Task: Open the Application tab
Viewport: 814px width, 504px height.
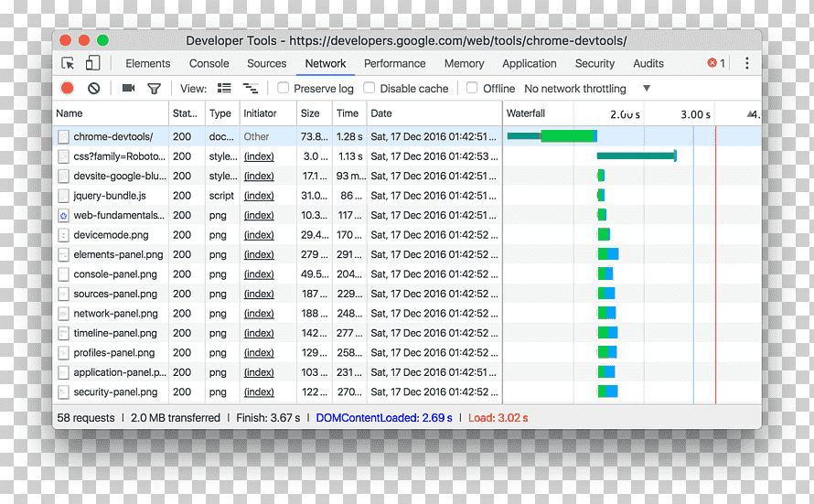Action: point(530,63)
